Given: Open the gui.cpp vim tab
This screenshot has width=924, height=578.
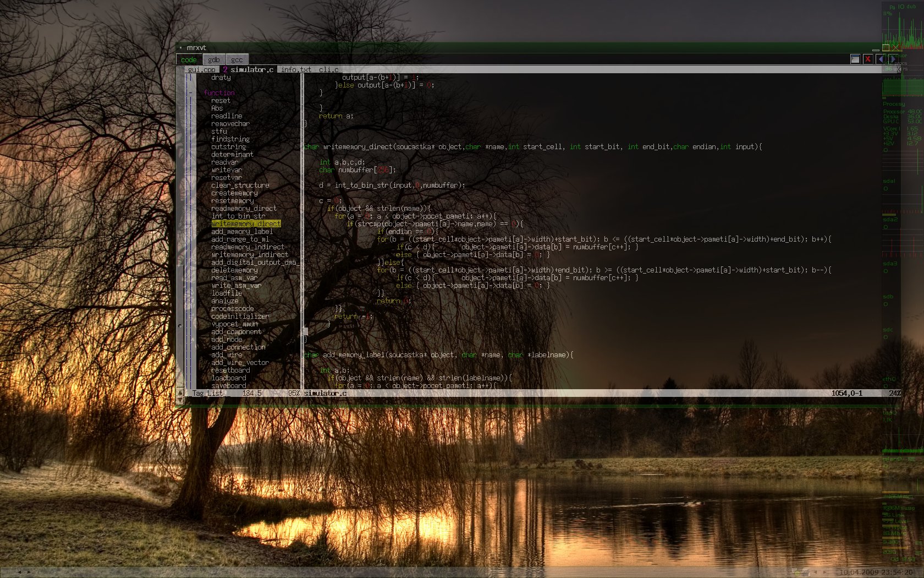Looking at the screenshot, I should click(202, 69).
